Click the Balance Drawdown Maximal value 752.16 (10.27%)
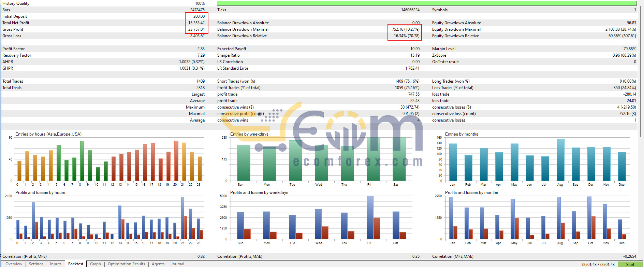The image size is (644, 267). pyautogui.click(x=406, y=29)
